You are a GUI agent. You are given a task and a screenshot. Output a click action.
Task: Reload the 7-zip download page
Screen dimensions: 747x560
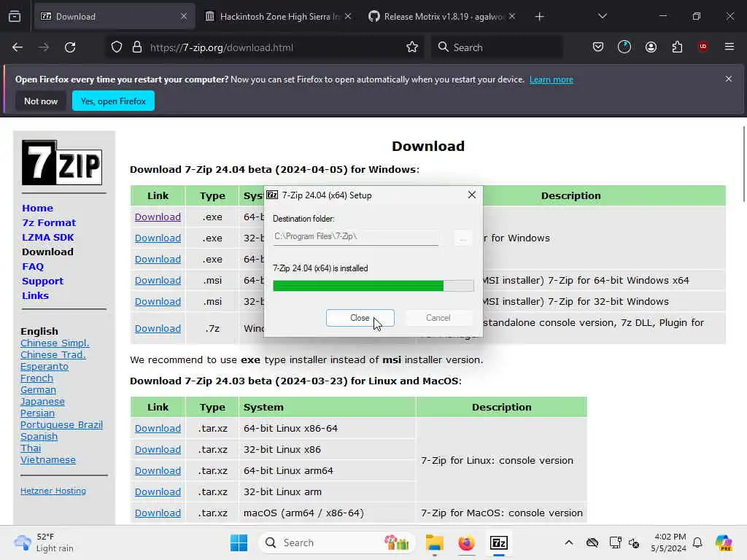[70, 47]
